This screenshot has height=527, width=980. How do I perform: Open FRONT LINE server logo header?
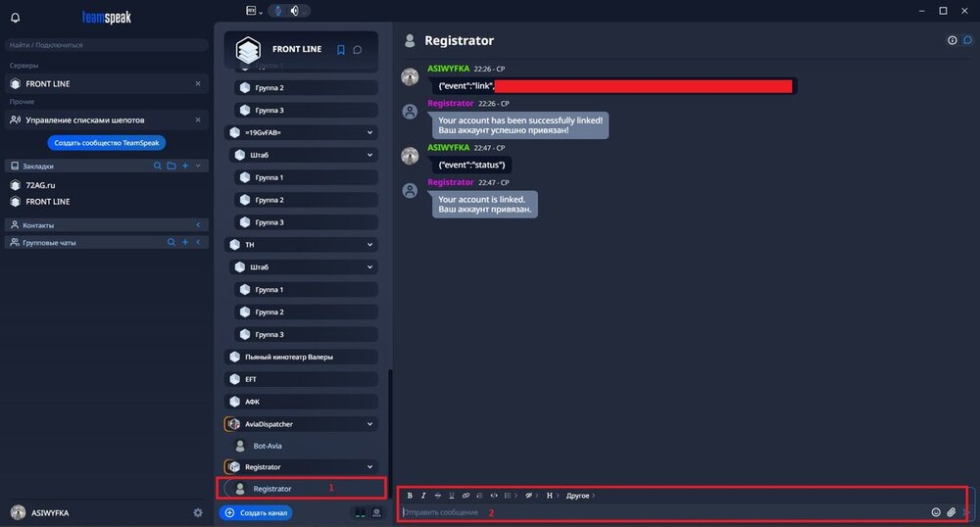click(x=248, y=49)
